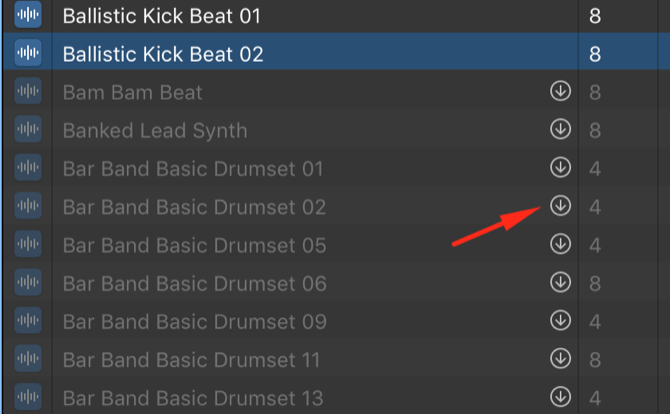Click download arrow for Bam Bam Beat

[560, 92]
